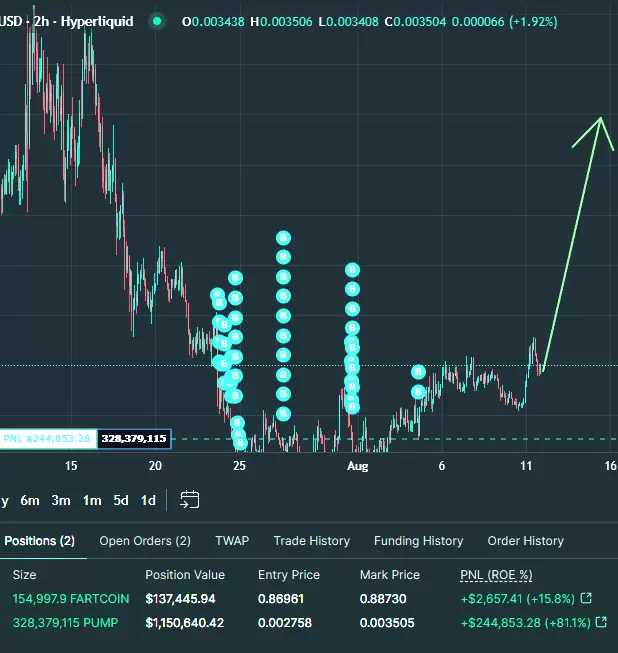
Task: Click the $137,445.94 position value
Action: [x=180, y=598]
